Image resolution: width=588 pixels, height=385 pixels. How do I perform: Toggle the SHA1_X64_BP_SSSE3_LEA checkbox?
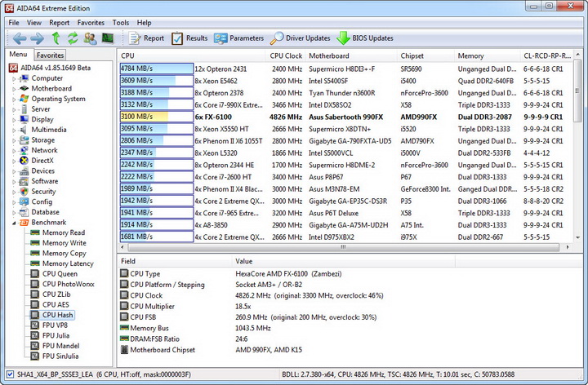10,374
